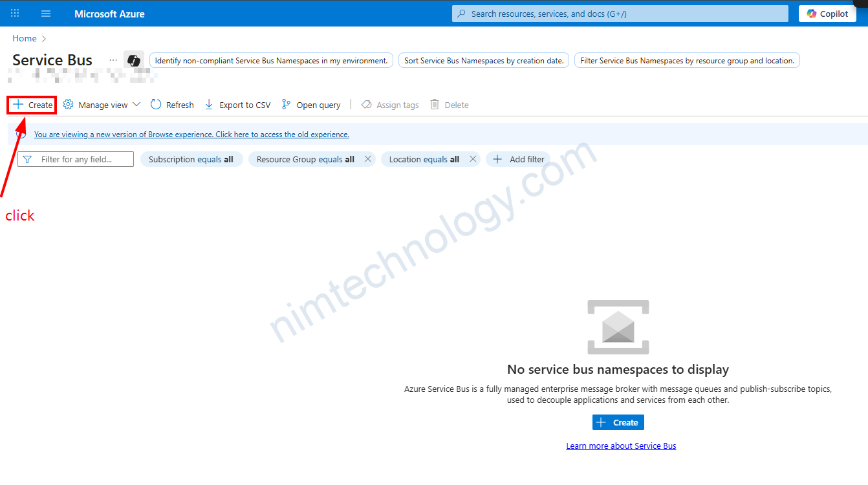Click Export to CSV
The height and width of the screenshot is (485, 868).
237,105
